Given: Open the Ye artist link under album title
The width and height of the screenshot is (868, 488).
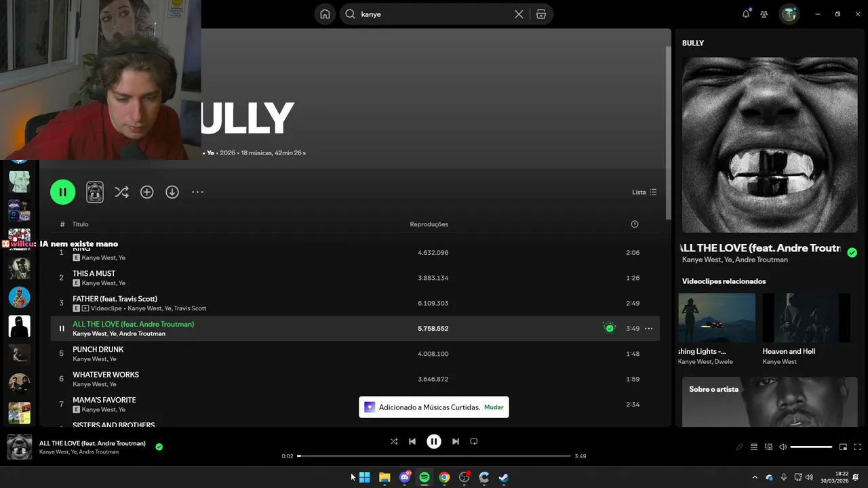Looking at the screenshot, I should [x=210, y=153].
